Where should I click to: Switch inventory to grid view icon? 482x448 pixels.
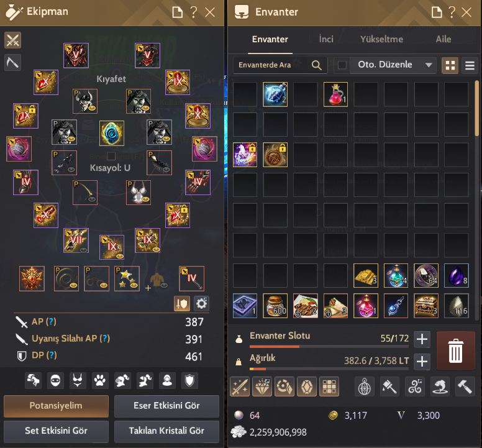pos(450,65)
